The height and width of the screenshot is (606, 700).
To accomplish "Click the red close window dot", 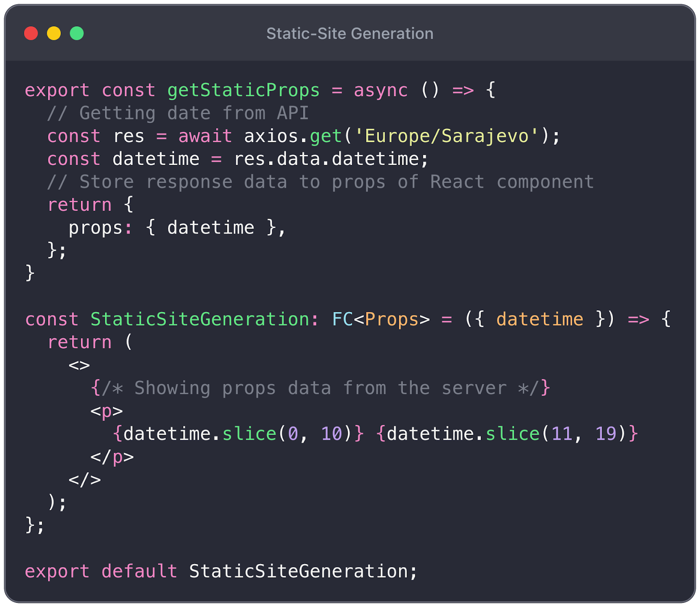I will coord(31,33).
